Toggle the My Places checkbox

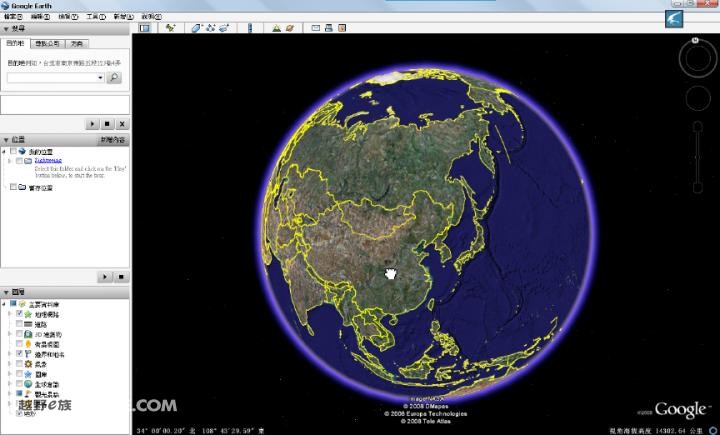(x=13, y=151)
